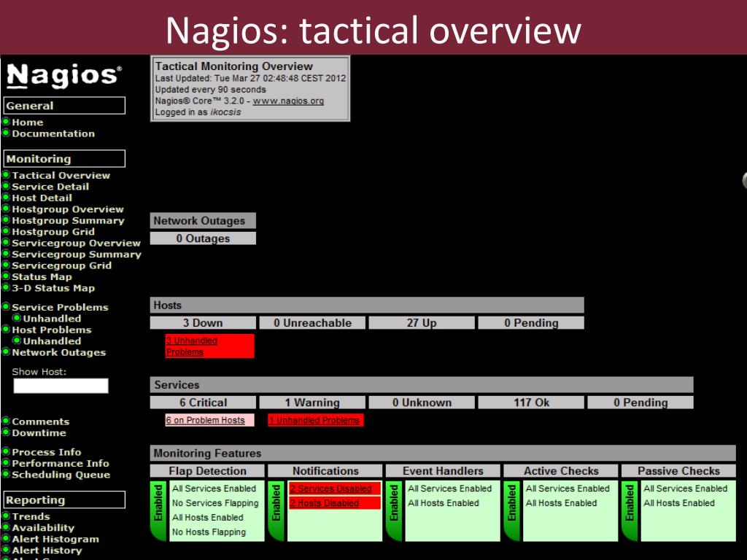Click the Notifications header
The width and height of the screenshot is (747, 560).
(x=325, y=471)
